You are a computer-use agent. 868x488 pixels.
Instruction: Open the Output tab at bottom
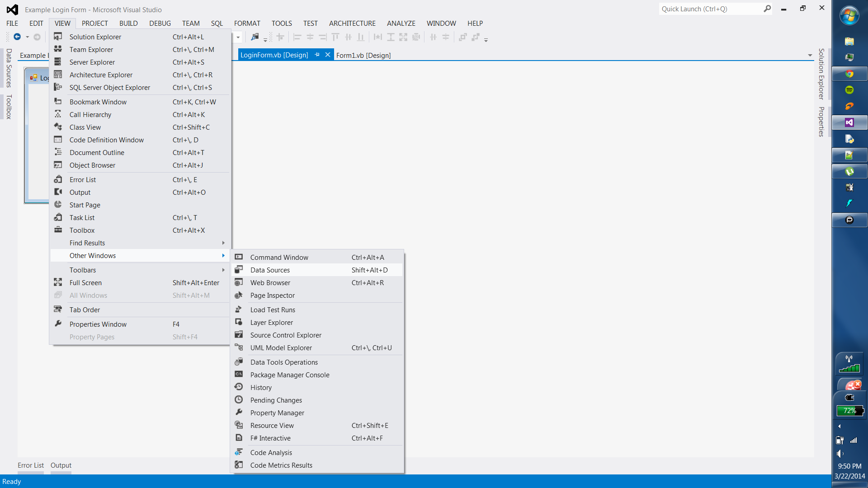tap(61, 465)
